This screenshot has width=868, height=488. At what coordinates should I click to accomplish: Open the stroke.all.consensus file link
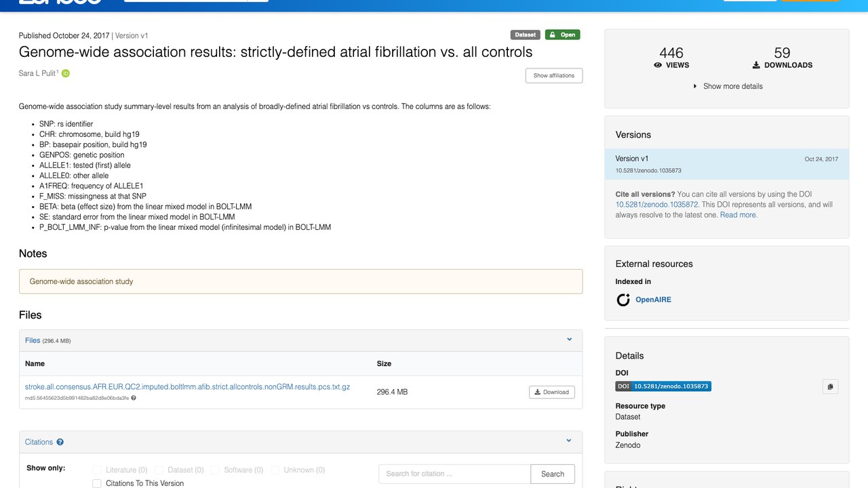tap(188, 387)
